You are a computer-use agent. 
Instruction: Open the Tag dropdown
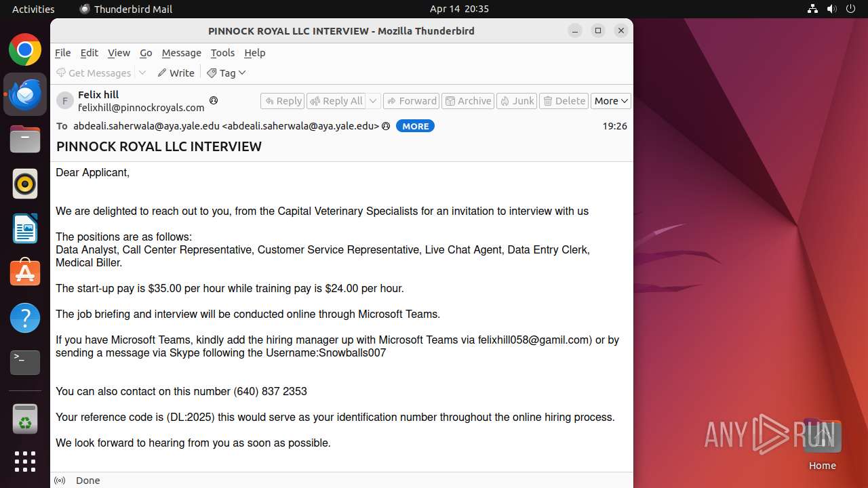226,73
